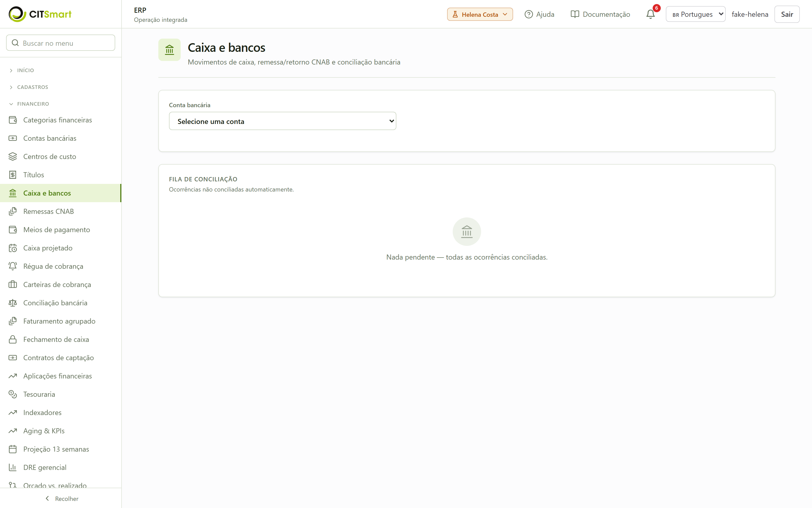Image resolution: width=812 pixels, height=508 pixels.
Task: Click the Conciliação bancária scales icon
Action: [x=13, y=303]
